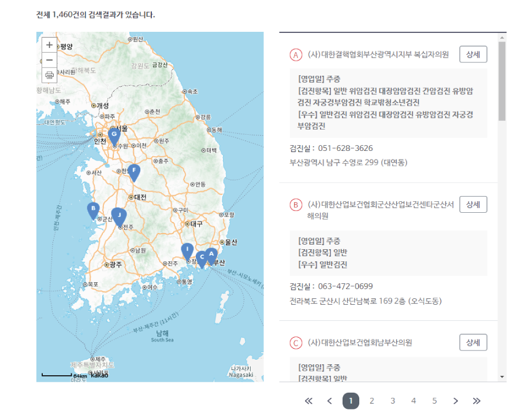Image resolution: width=532 pixels, height=414 pixels.
Task: Open 상세 for 대한산업보건협회남부산의원
Action: 473,342
